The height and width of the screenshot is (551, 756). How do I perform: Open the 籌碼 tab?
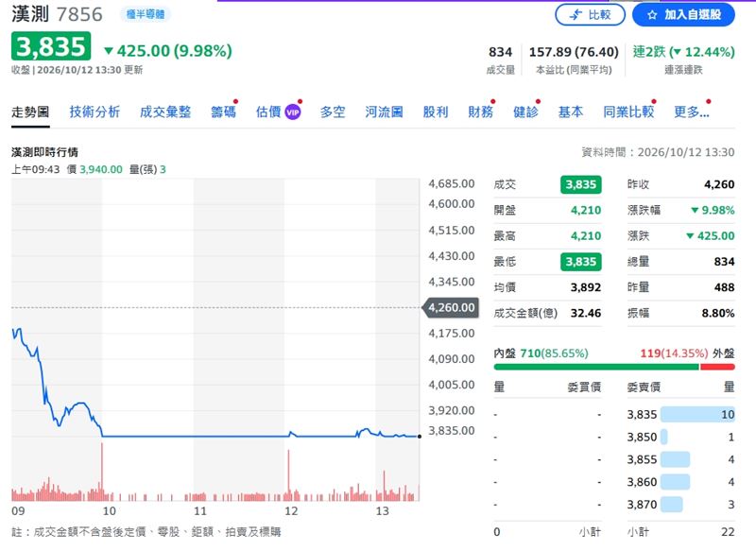(223, 112)
